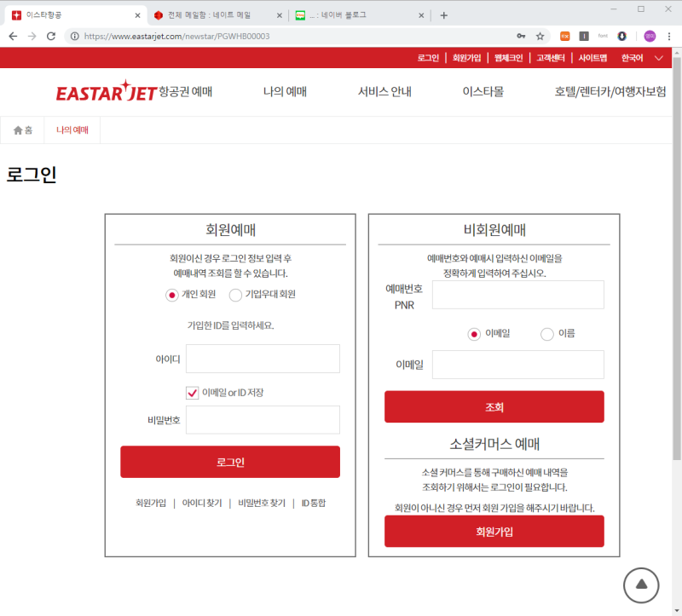The width and height of the screenshot is (682, 616).
Task: Select the 이름 radio option
Action: 546,334
